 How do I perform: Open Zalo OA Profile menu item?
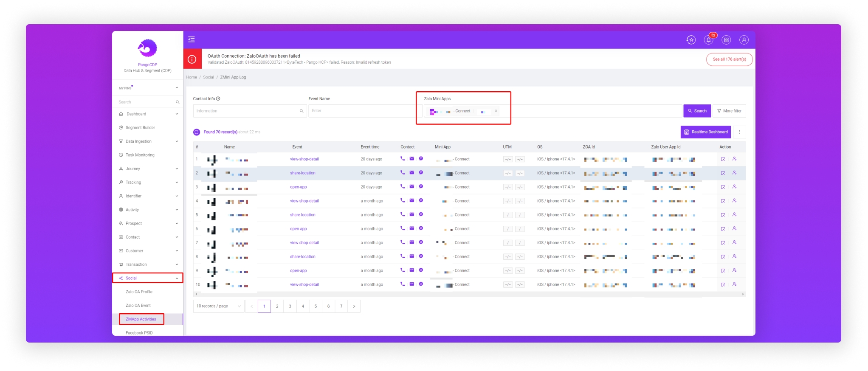pyautogui.click(x=139, y=292)
